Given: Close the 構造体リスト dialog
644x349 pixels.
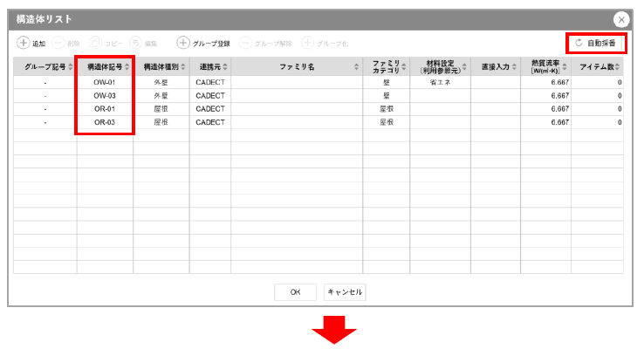Looking at the screenshot, I should (620, 19).
